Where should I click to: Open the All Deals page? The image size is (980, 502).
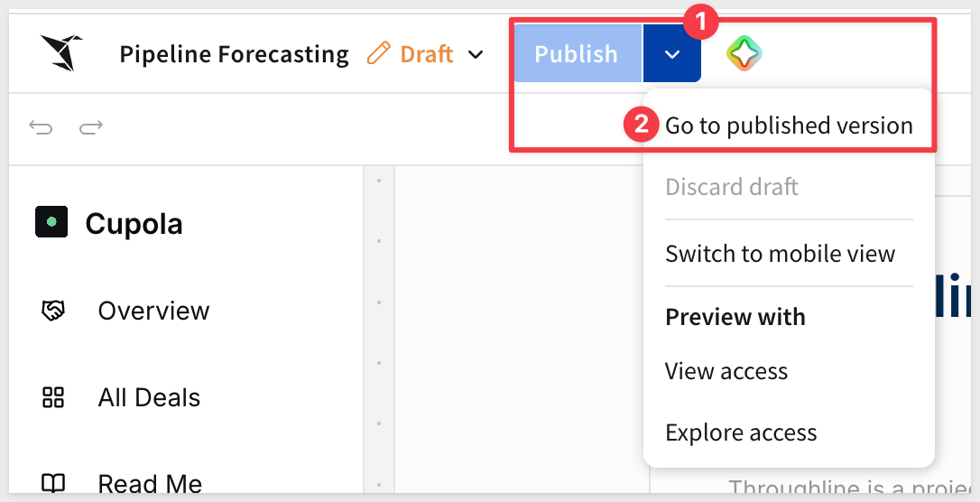pos(150,397)
